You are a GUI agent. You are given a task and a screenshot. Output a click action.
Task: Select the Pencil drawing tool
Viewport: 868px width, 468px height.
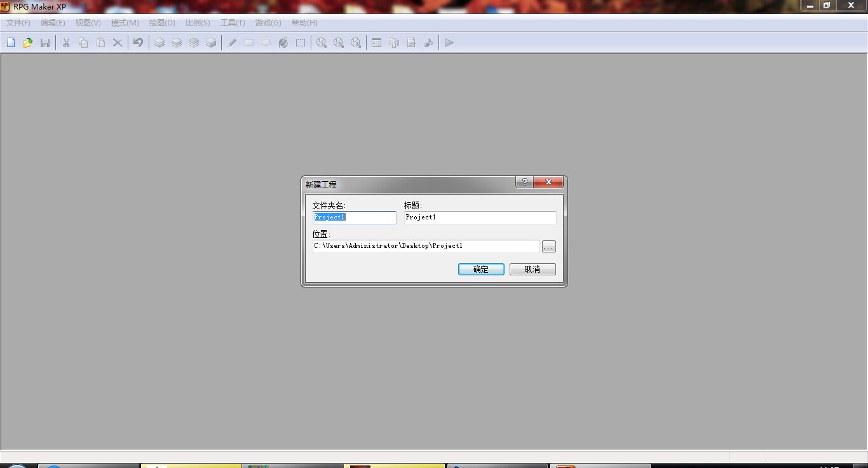tap(232, 43)
